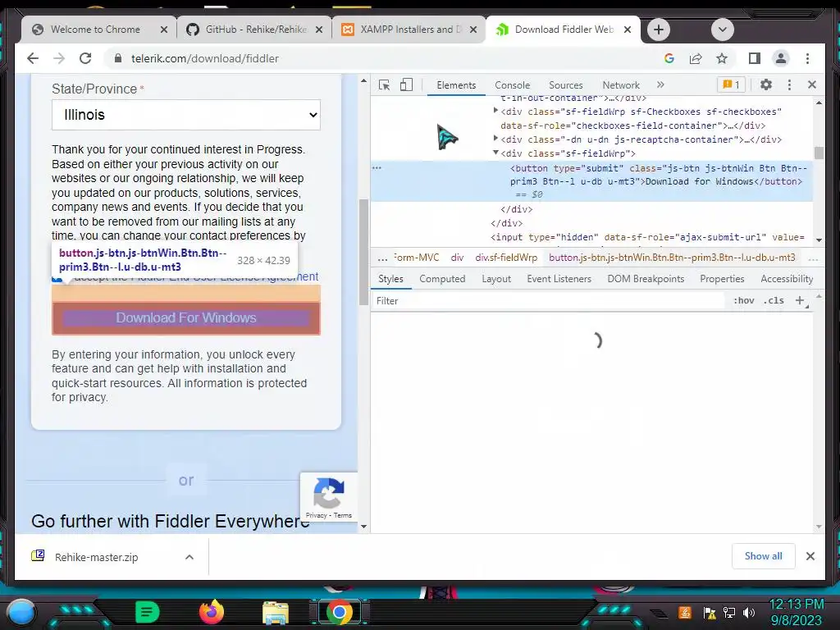Switch to Welcome to Chrome tab
Screen dimensions: 840x630
pos(95,30)
